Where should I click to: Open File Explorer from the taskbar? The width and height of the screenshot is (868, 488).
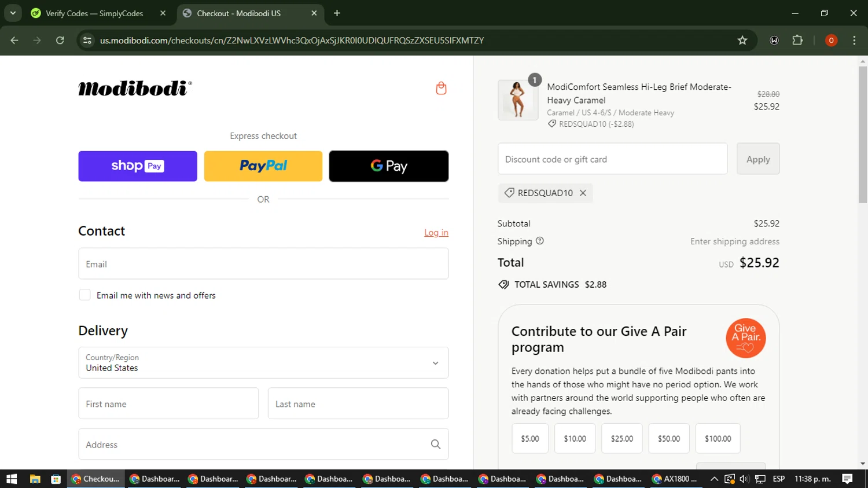[35, 479]
